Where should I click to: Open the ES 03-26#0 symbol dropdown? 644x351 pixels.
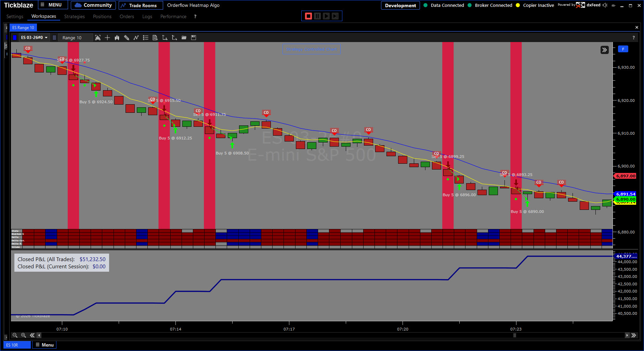coord(34,38)
